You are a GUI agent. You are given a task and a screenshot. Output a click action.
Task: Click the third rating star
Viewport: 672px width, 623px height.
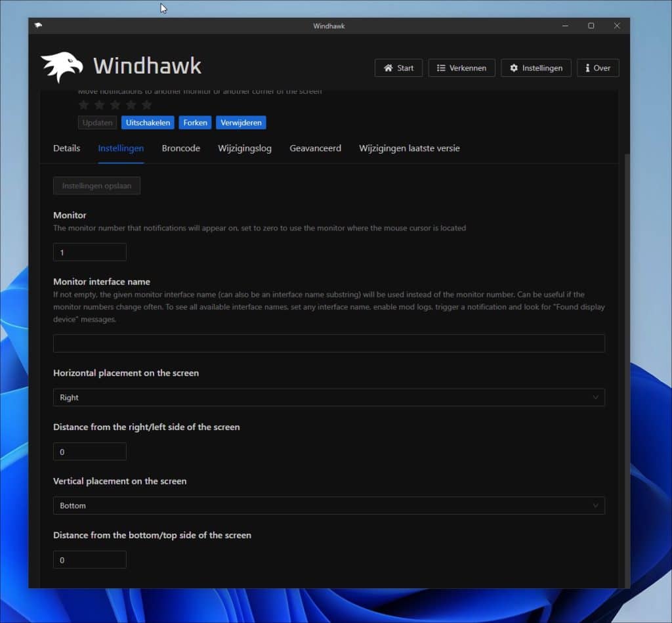pyautogui.click(x=115, y=104)
